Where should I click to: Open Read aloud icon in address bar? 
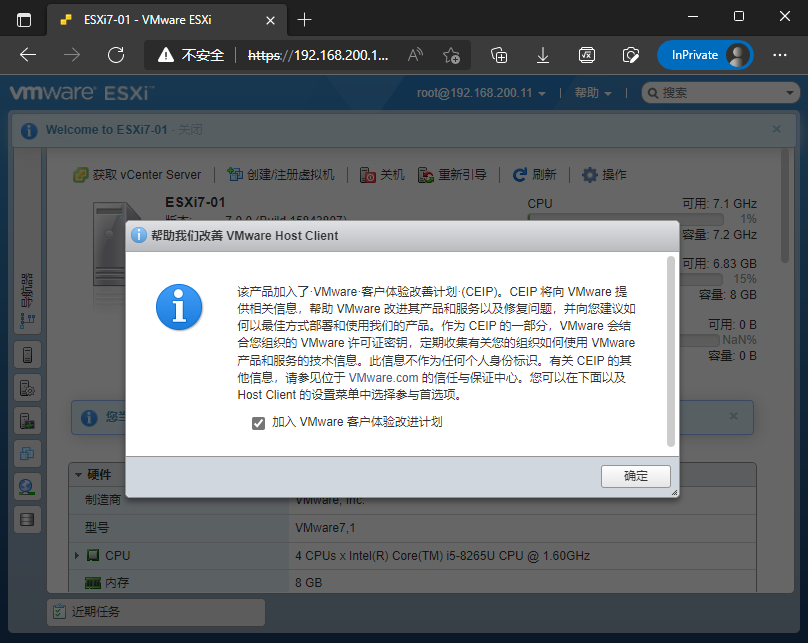[415, 55]
